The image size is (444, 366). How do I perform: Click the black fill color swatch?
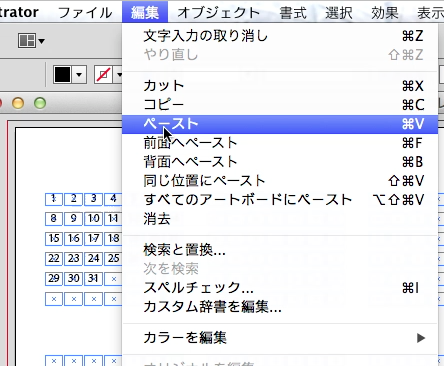tap(62, 74)
